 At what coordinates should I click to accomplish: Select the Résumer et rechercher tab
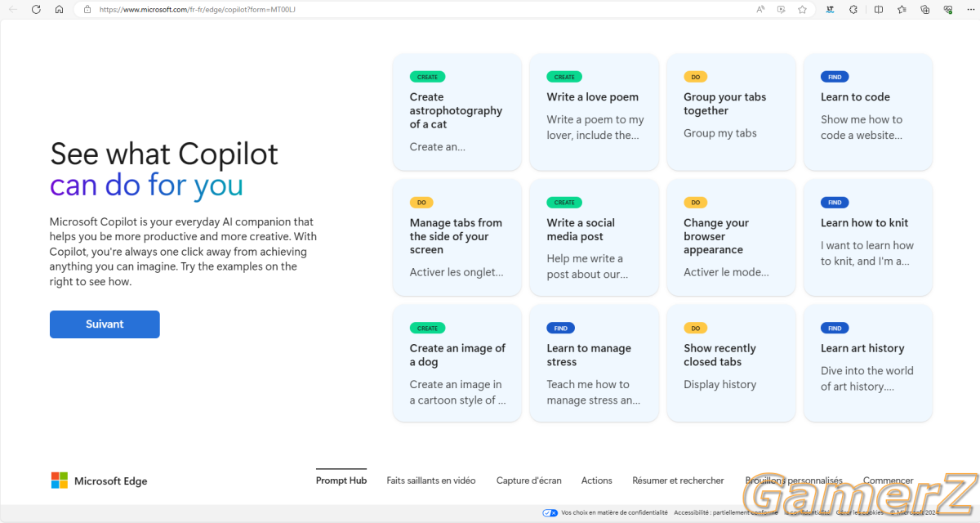pos(678,481)
